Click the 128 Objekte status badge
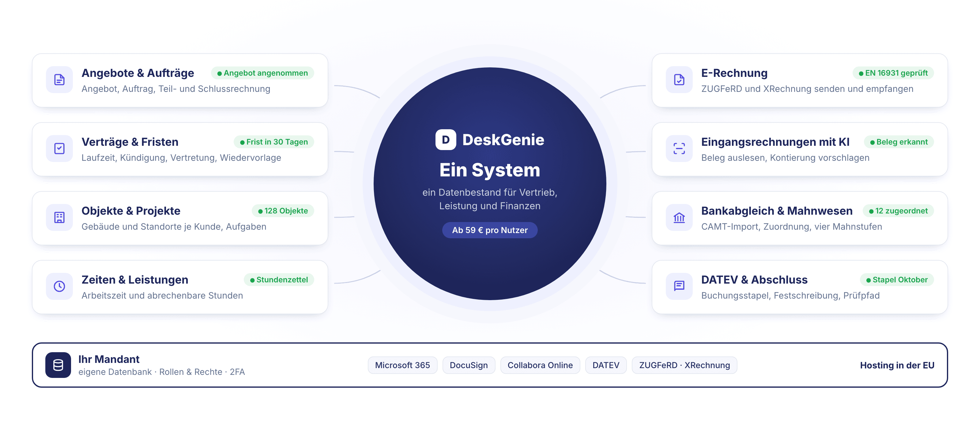The height and width of the screenshot is (441, 980). pyautogui.click(x=283, y=211)
